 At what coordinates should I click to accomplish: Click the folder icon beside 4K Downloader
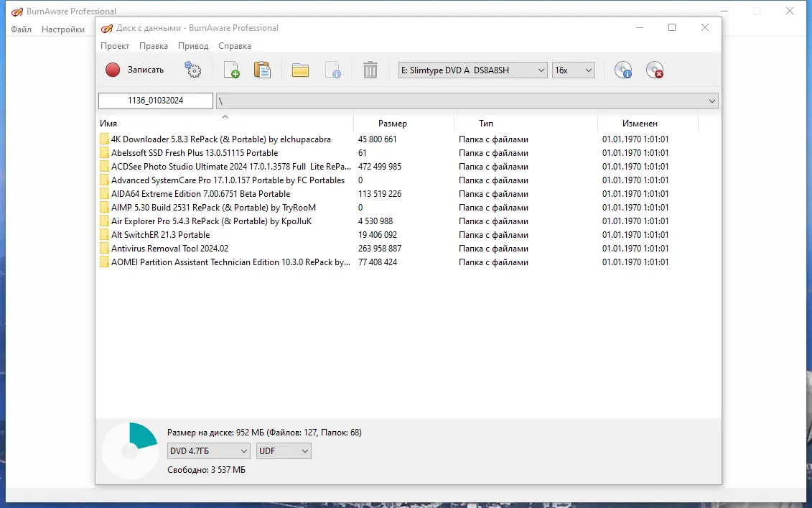(x=104, y=139)
